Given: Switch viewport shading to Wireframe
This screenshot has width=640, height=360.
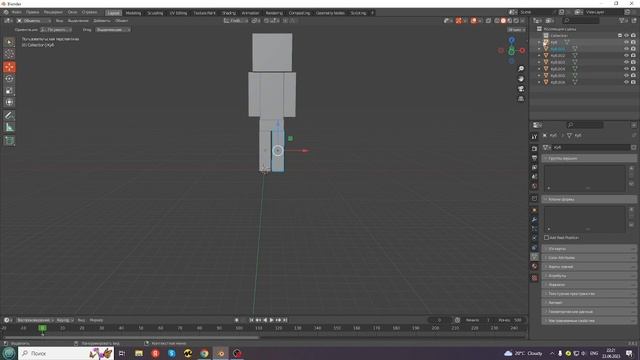Looking at the screenshot, I should (x=497, y=20).
